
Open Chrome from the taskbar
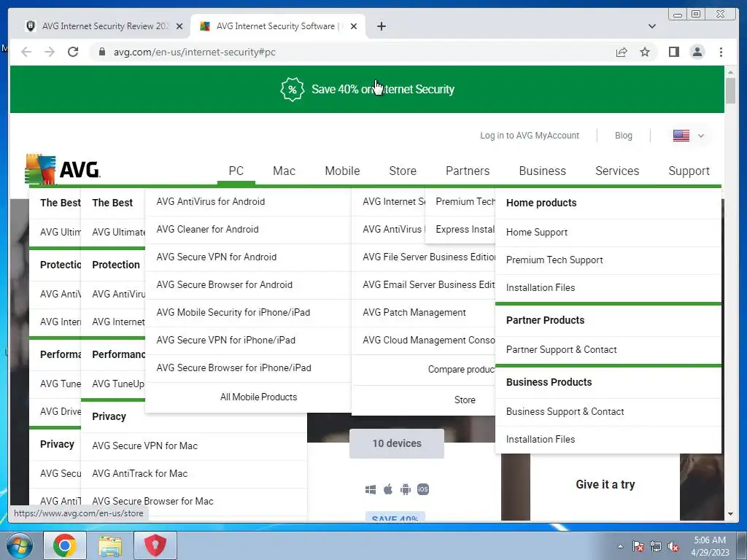click(65, 545)
